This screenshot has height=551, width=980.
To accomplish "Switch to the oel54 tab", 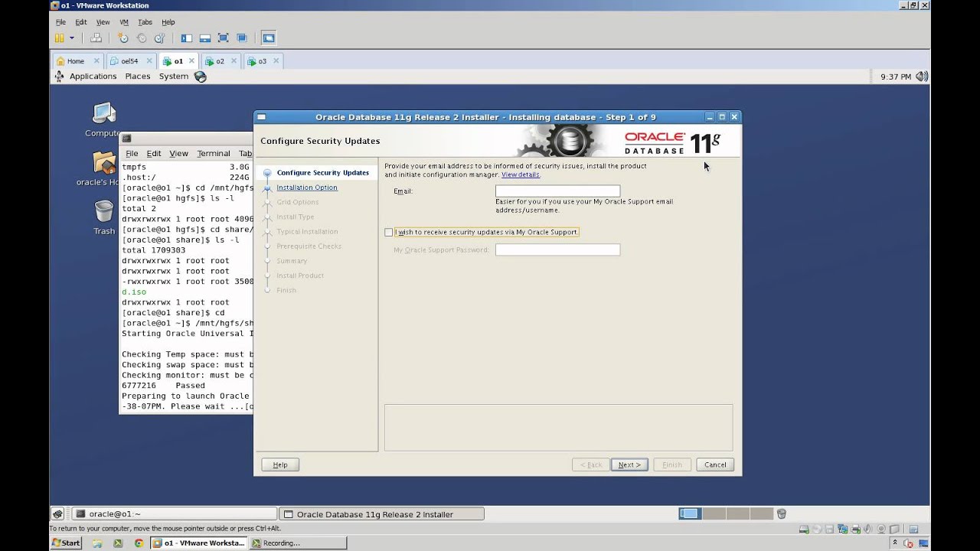I will (129, 61).
